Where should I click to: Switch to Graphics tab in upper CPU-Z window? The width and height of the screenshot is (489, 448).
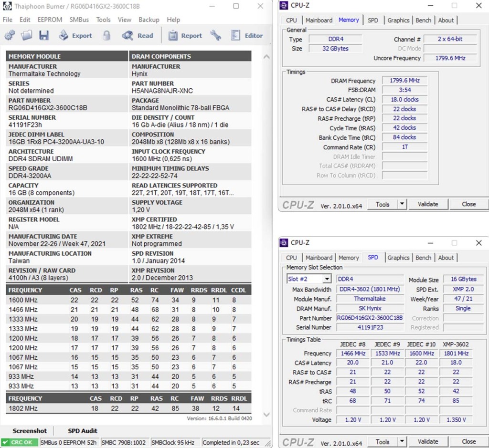tap(398, 20)
